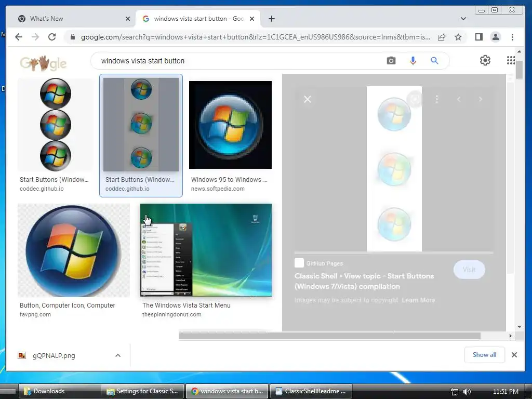Follow the Learn More copyright link
The height and width of the screenshot is (399, 532).
click(418, 300)
